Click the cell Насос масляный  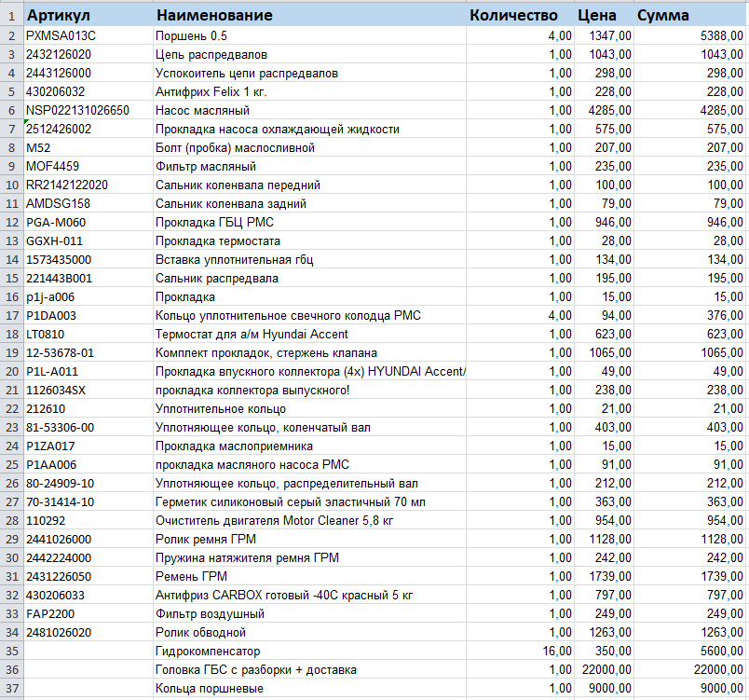coord(309,110)
